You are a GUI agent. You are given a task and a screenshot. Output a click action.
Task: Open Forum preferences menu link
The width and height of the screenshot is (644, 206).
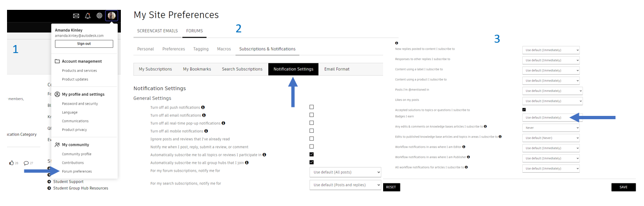(77, 171)
